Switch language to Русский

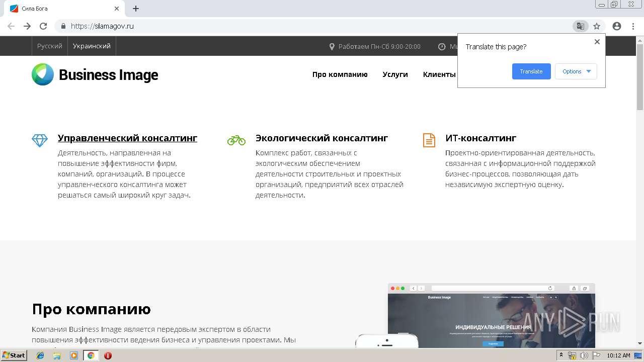coord(50,46)
